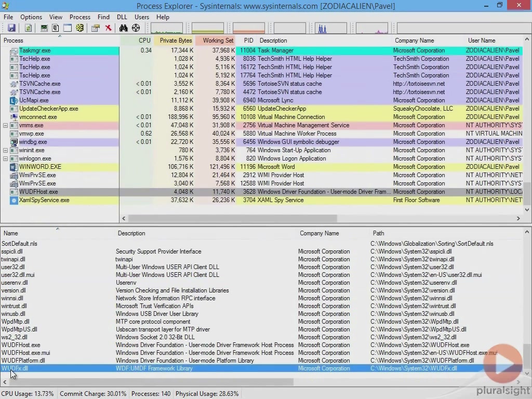
Task: Click the process list vertical scrollbar thumb
Action: point(527,193)
